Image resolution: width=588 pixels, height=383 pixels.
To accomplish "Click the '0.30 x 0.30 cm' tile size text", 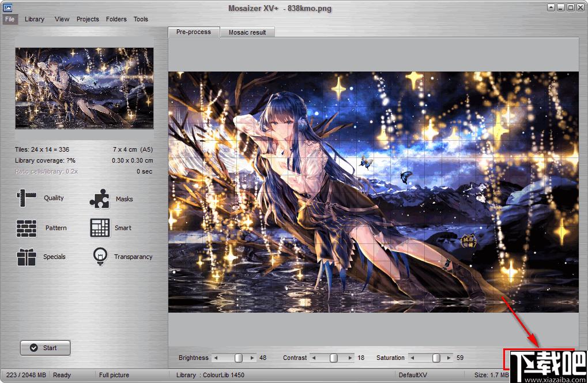I will coord(133,160).
